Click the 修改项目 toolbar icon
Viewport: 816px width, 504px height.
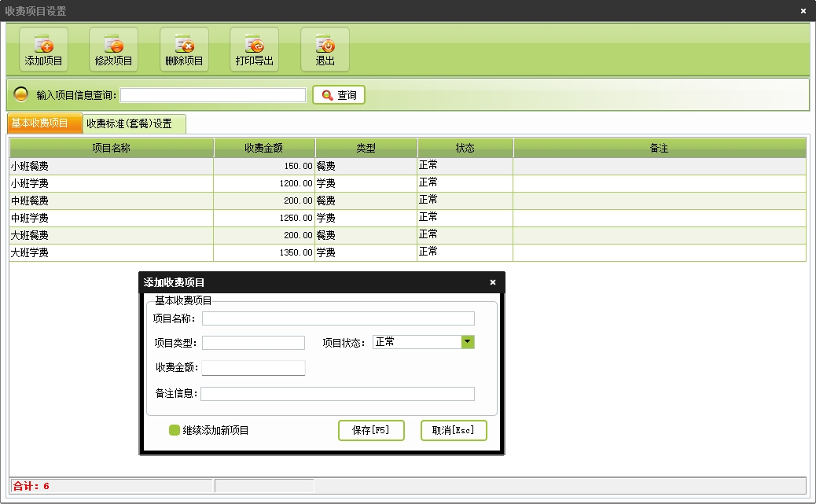[113, 46]
